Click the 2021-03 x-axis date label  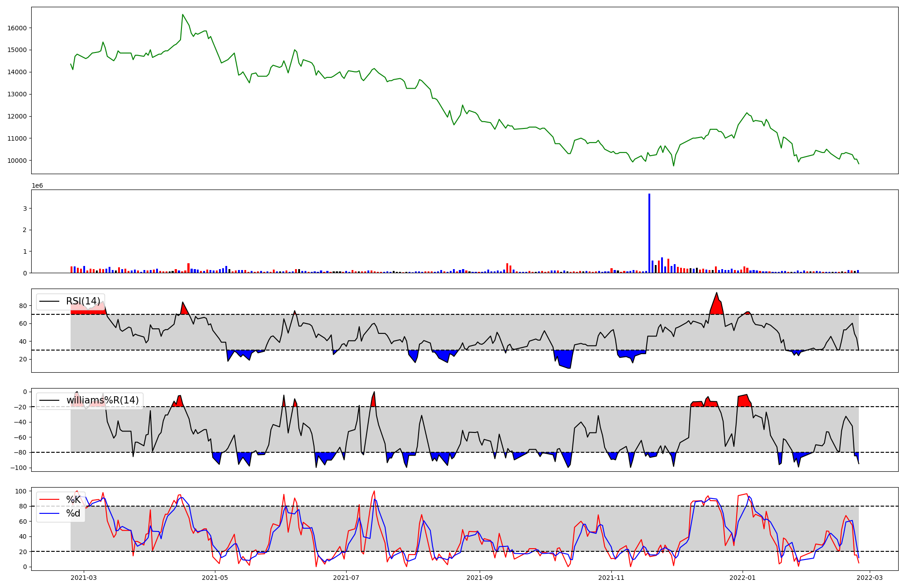pos(84,578)
